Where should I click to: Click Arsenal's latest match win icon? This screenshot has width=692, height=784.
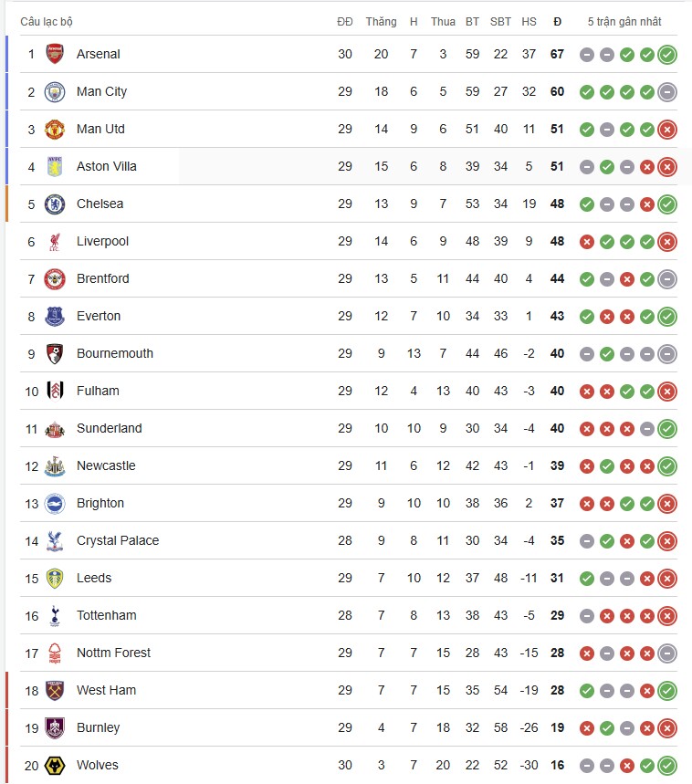[x=667, y=55]
